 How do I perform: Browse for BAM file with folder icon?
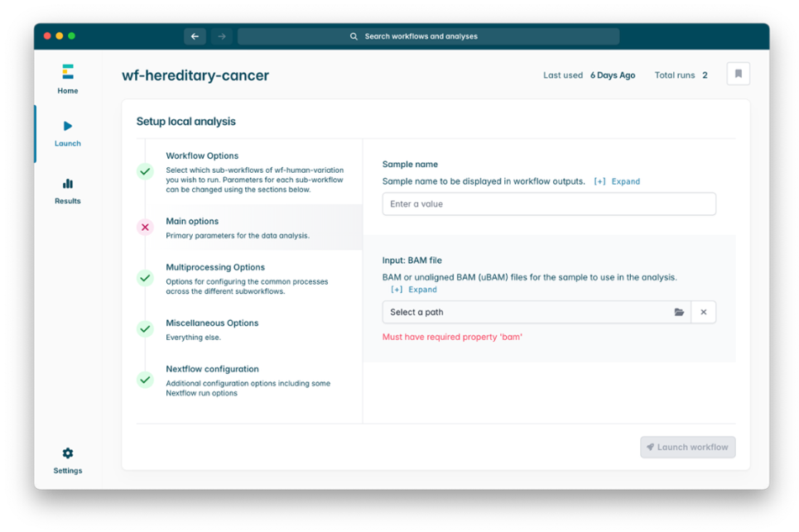pyautogui.click(x=679, y=312)
